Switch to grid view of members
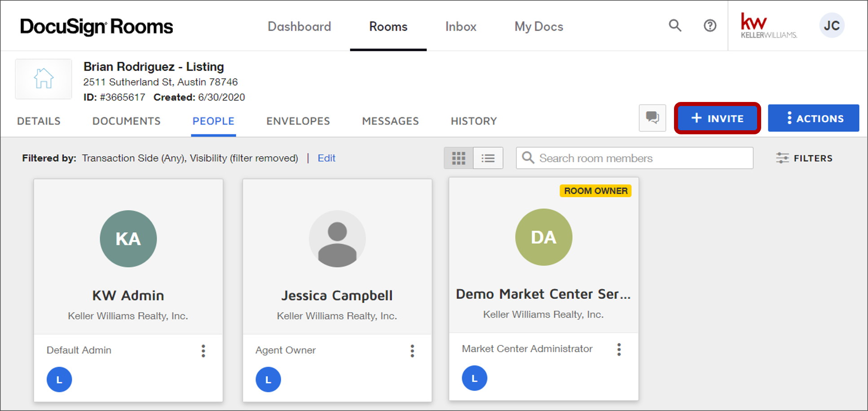The image size is (868, 411). tap(458, 158)
